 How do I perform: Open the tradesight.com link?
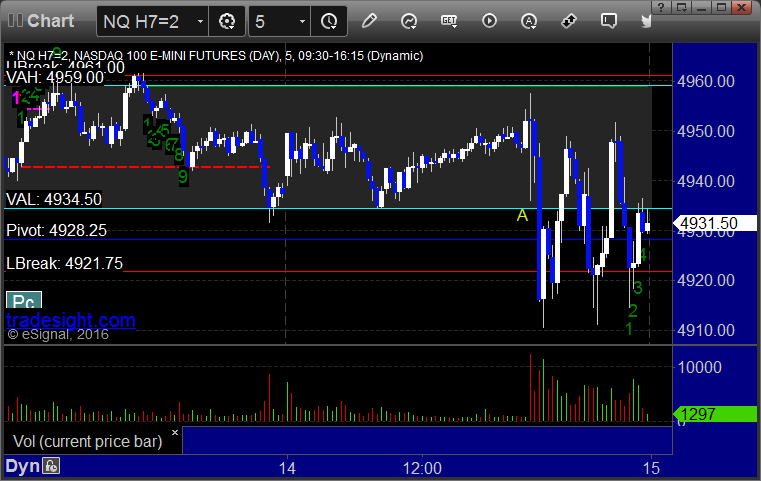click(x=71, y=320)
